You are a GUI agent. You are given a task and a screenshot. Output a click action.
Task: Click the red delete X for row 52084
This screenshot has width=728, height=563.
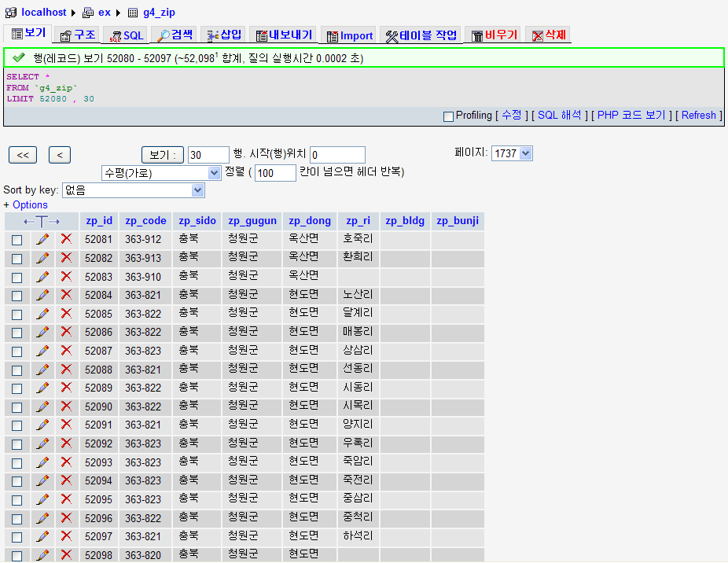(66, 295)
